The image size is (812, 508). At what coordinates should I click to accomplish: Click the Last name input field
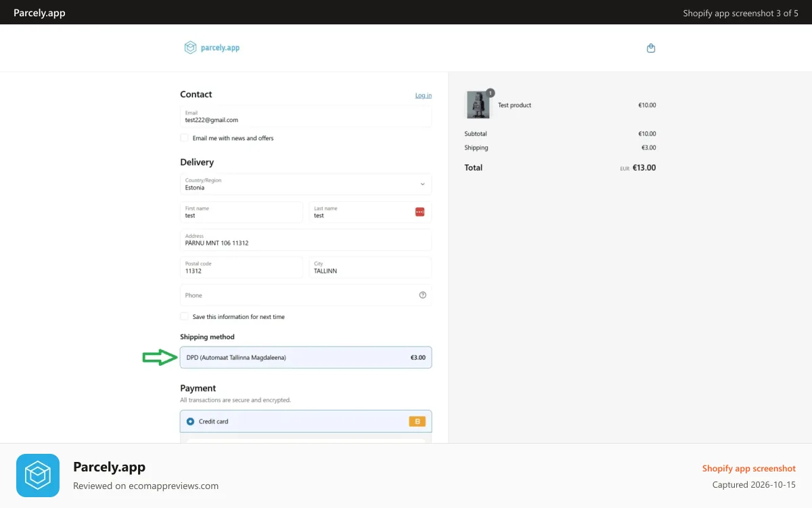click(x=370, y=212)
